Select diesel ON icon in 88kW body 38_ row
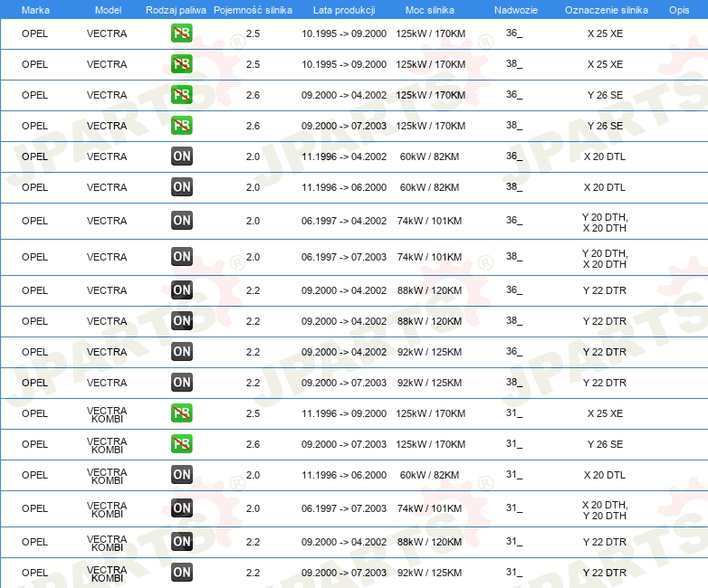708x588 pixels. coord(181,321)
